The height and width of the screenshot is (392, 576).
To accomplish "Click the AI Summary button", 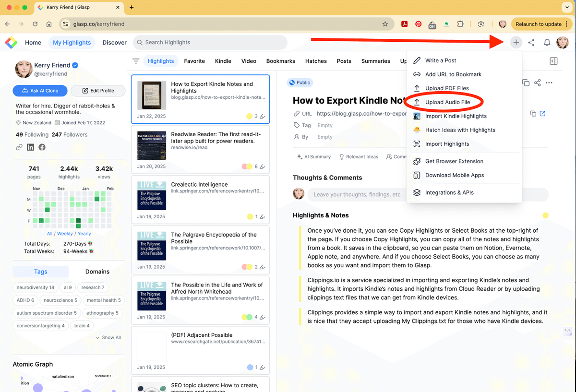I will click(314, 156).
